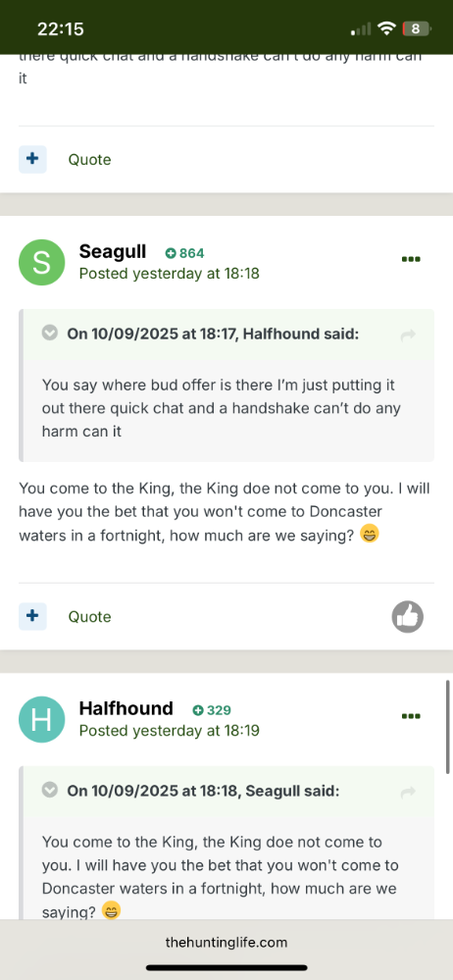Quote Seagull's post

pos(89,617)
